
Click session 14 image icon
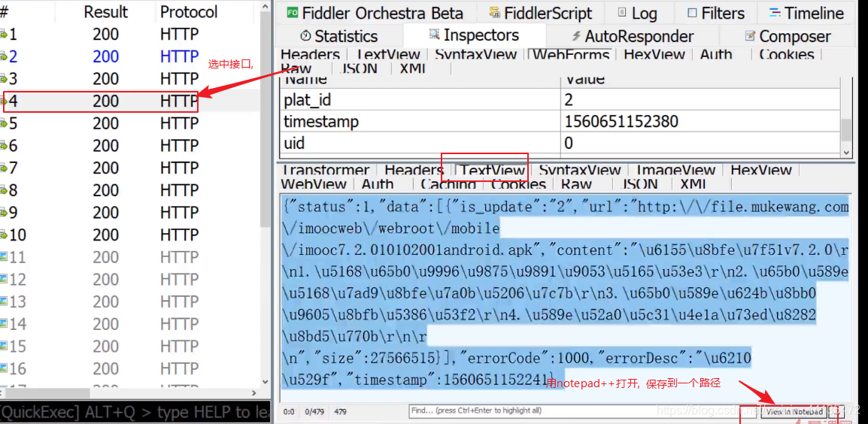click(4, 324)
